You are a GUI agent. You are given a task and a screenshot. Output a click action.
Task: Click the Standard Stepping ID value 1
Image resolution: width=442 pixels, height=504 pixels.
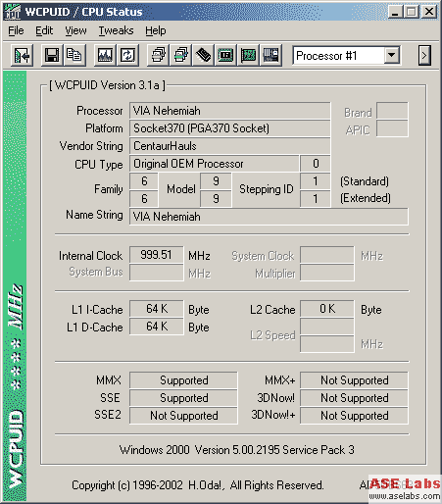point(316,181)
